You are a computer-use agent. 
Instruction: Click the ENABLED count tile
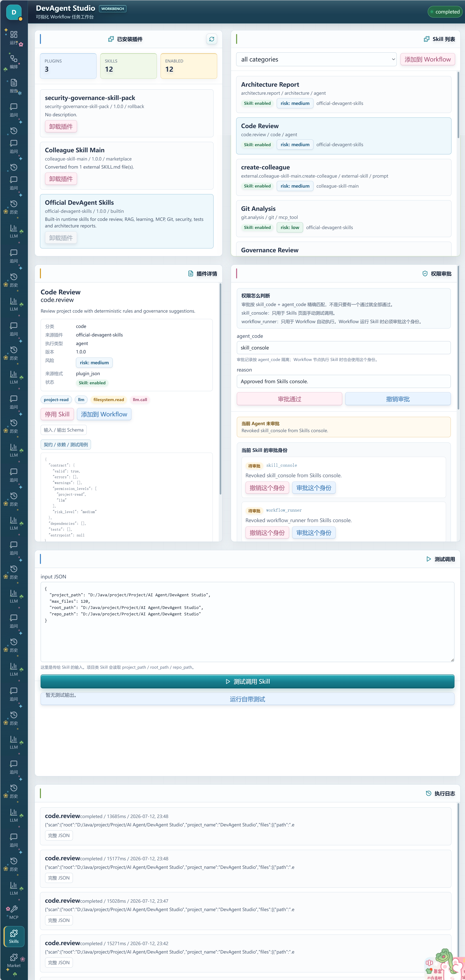pos(189,66)
